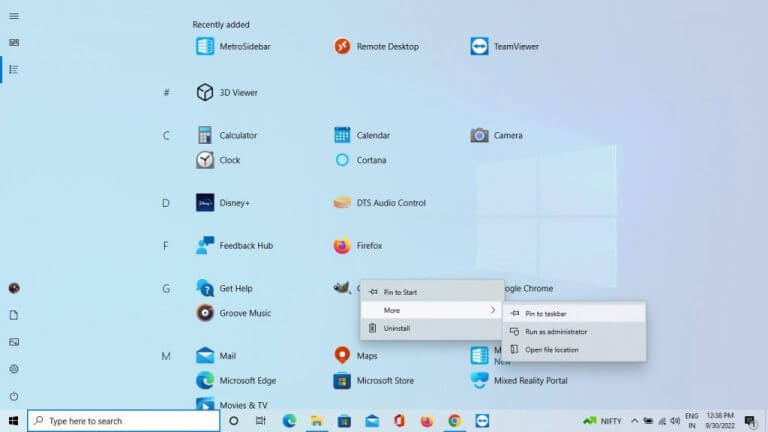Image resolution: width=768 pixels, height=432 pixels.
Task: Click the GIMP icon beside the context menu
Action: coord(341,288)
